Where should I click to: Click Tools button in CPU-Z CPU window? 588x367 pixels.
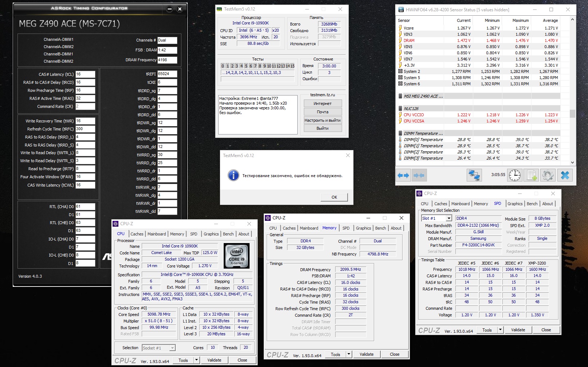click(x=183, y=360)
